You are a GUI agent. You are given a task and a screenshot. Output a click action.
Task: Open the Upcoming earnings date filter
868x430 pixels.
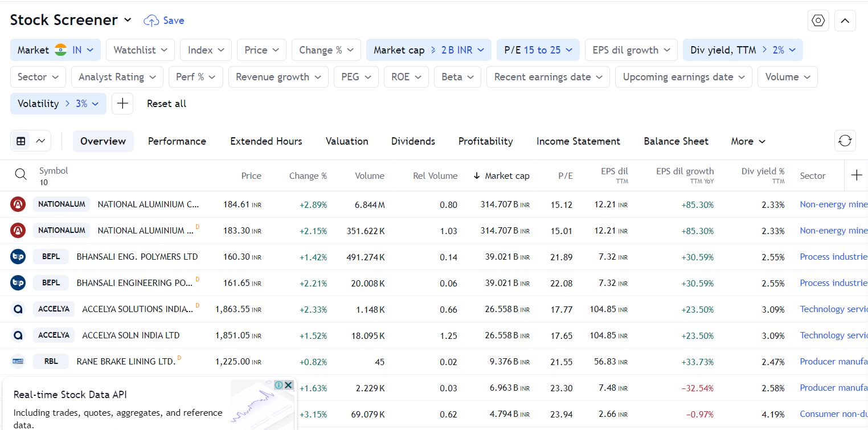coord(683,77)
